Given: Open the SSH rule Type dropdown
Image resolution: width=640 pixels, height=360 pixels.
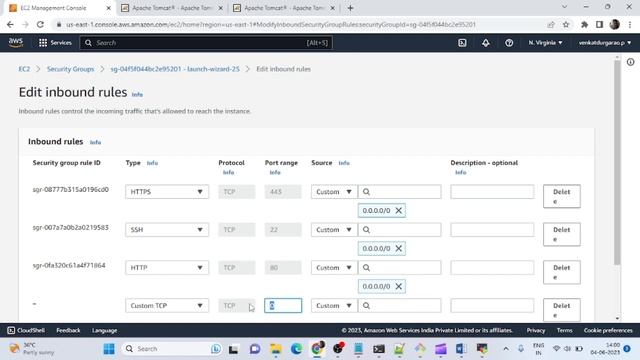Looking at the screenshot, I should (167, 230).
